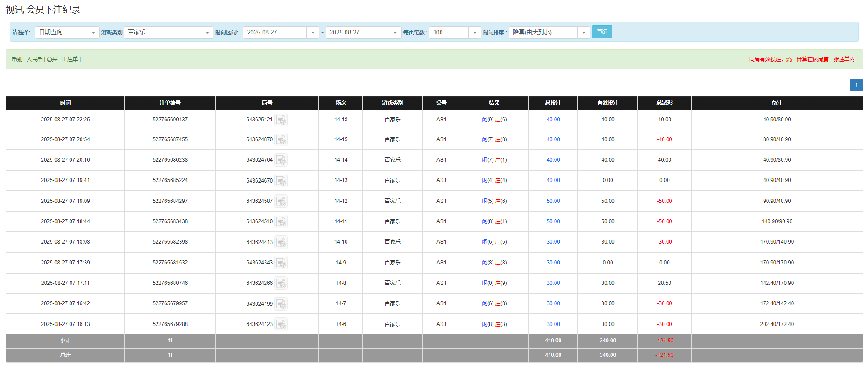View replay icon for round 643624587
The image size is (868, 370).
tap(281, 201)
